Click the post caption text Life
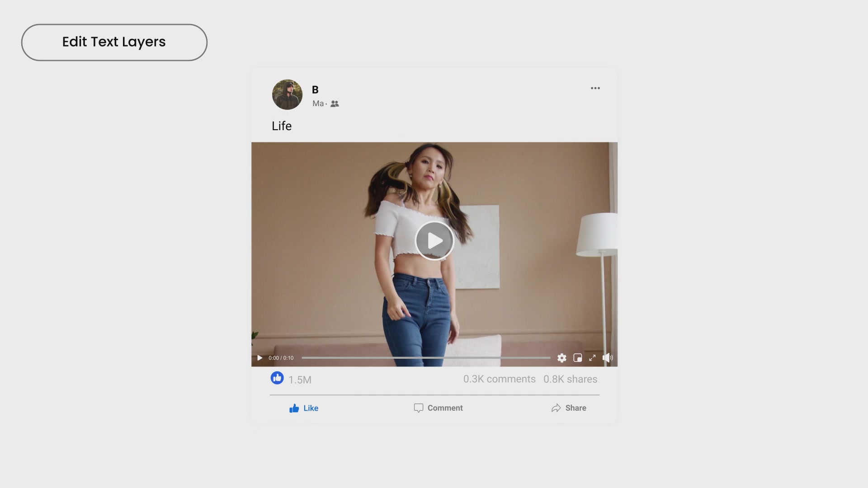This screenshot has height=488, width=868. 282,126
